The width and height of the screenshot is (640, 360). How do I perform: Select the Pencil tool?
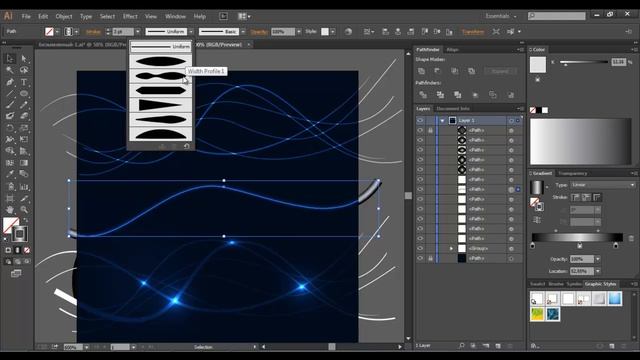(24, 105)
